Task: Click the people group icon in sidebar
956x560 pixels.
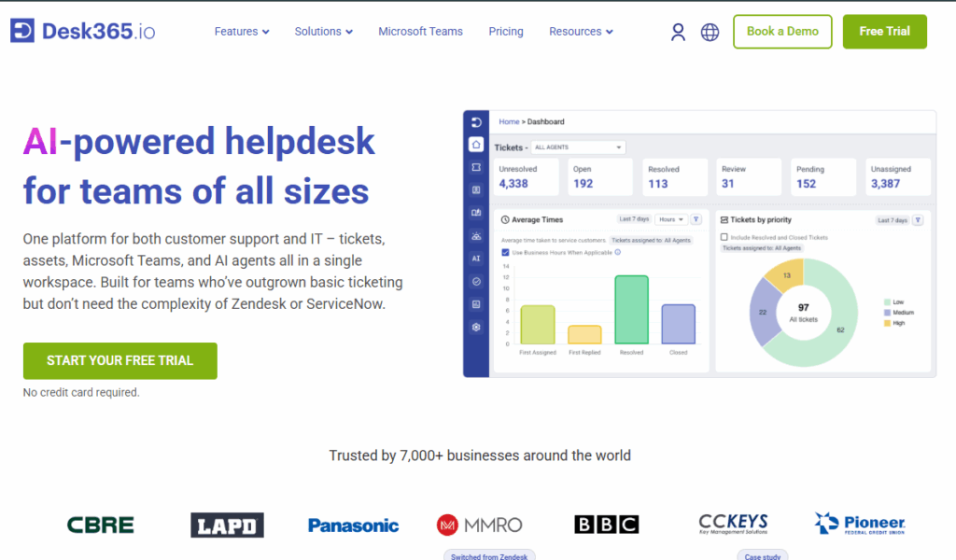Action: 476,236
